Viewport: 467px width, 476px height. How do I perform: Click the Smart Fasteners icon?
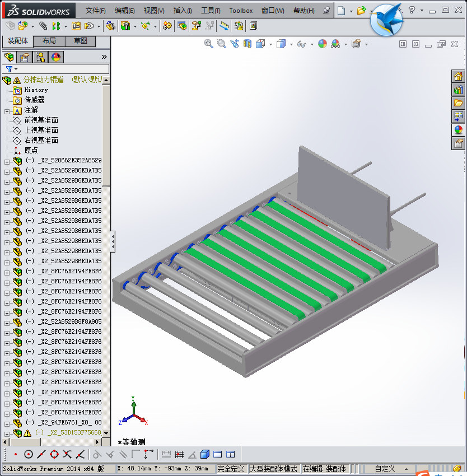click(76, 26)
